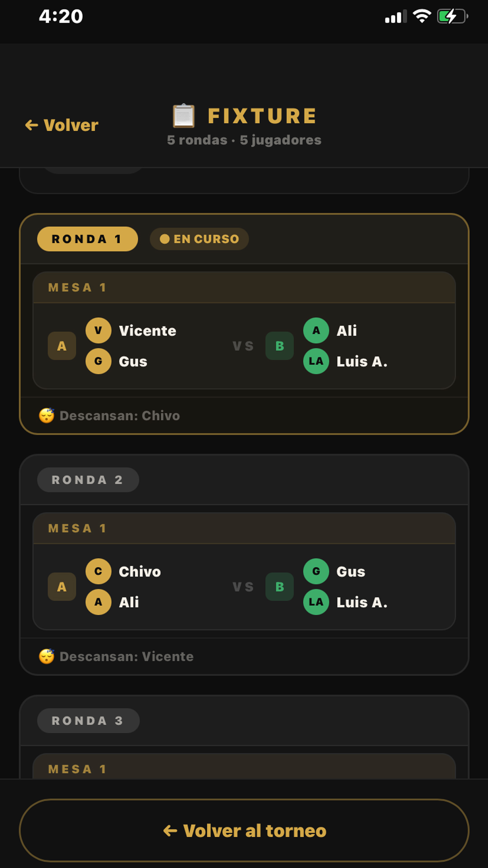This screenshot has width=488, height=868.
Task: Tap sleeping emoji next to Descansan: Chivo
Action: tap(47, 415)
